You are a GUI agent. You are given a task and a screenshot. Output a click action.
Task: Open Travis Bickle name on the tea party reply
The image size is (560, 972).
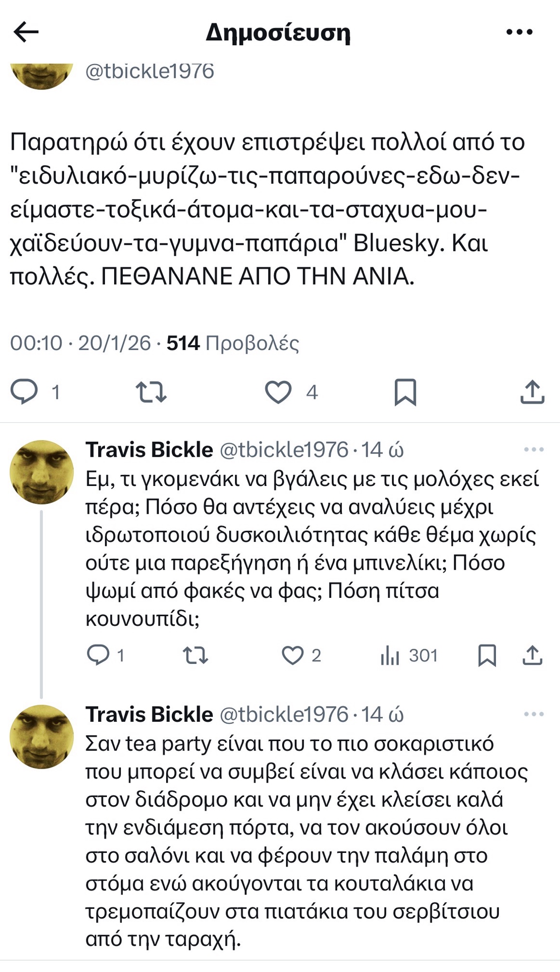(149, 714)
